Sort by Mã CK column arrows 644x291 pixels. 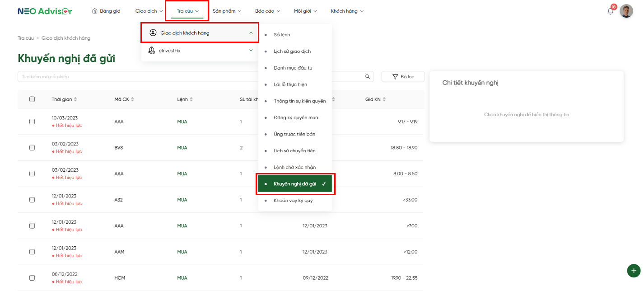coord(132,99)
